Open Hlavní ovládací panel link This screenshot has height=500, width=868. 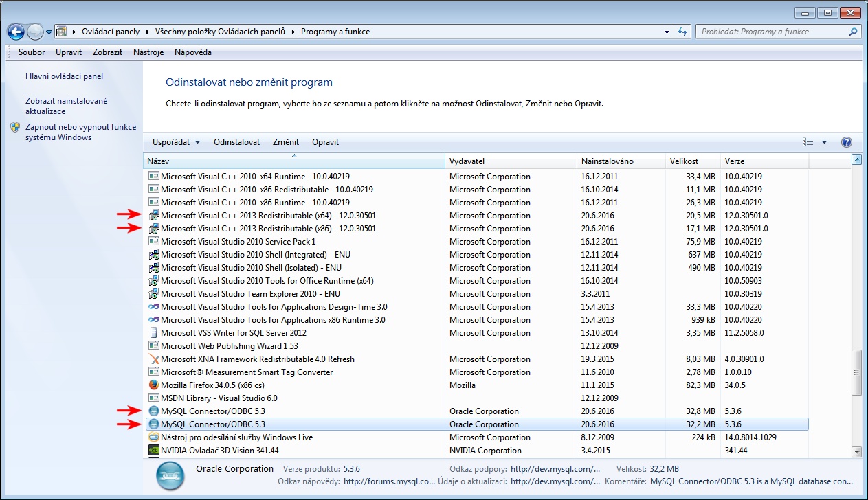click(x=64, y=76)
